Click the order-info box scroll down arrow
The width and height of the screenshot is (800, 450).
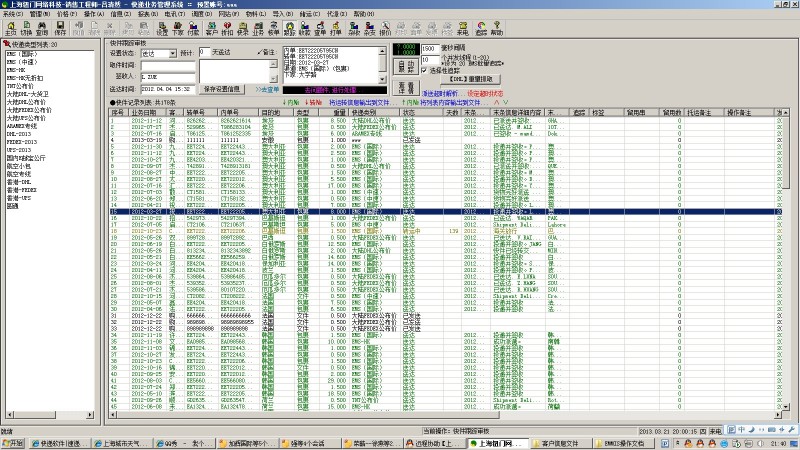pos(382,80)
